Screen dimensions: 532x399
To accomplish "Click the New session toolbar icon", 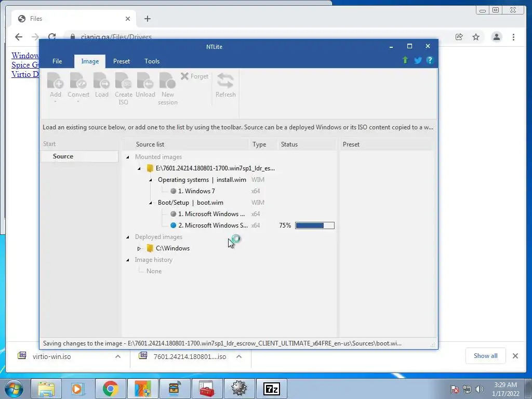I will point(168,82).
